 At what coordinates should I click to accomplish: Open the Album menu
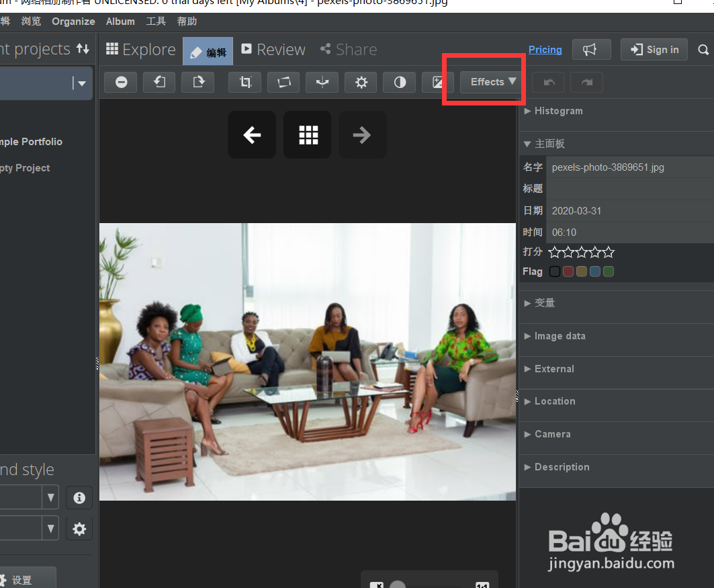pyautogui.click(x=120, y=22)
